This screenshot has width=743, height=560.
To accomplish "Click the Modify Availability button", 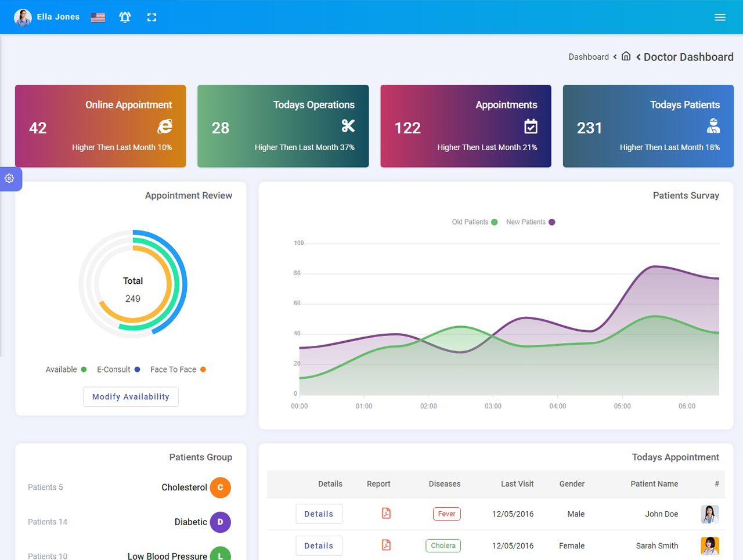I will click(131, 397).
